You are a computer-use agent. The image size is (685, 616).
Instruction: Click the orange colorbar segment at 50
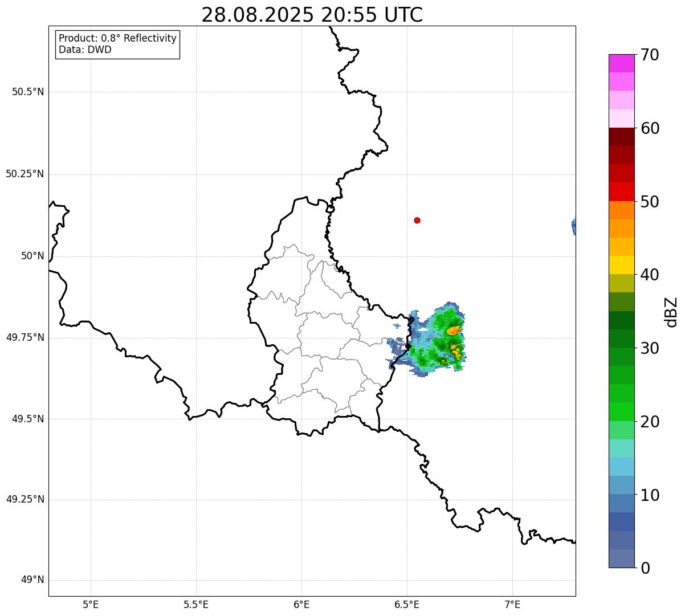coord(621,210)
